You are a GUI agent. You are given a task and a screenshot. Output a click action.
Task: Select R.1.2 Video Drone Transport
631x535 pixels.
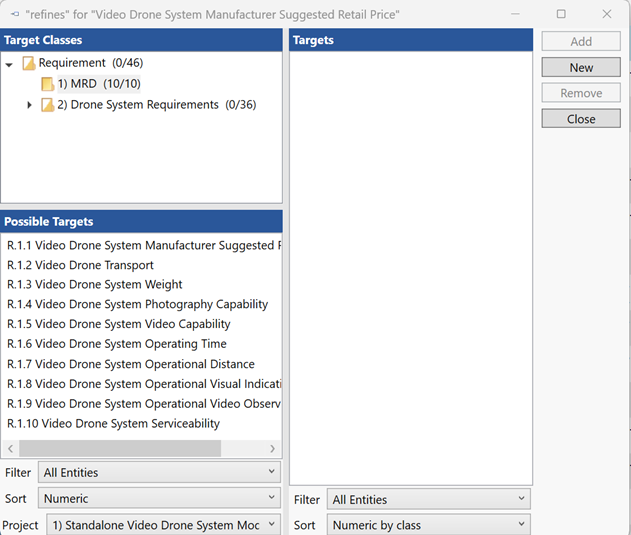click(x=80, y=265)
